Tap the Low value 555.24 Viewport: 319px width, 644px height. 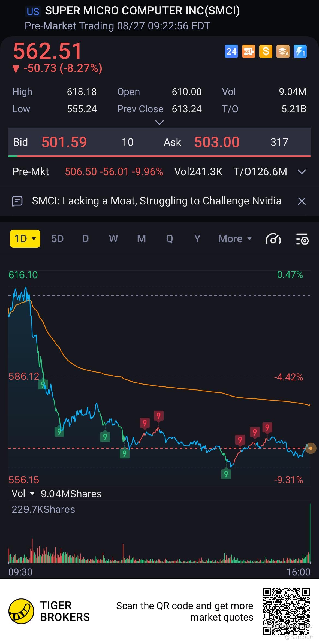pyautogui.click(x=82, y=109)
